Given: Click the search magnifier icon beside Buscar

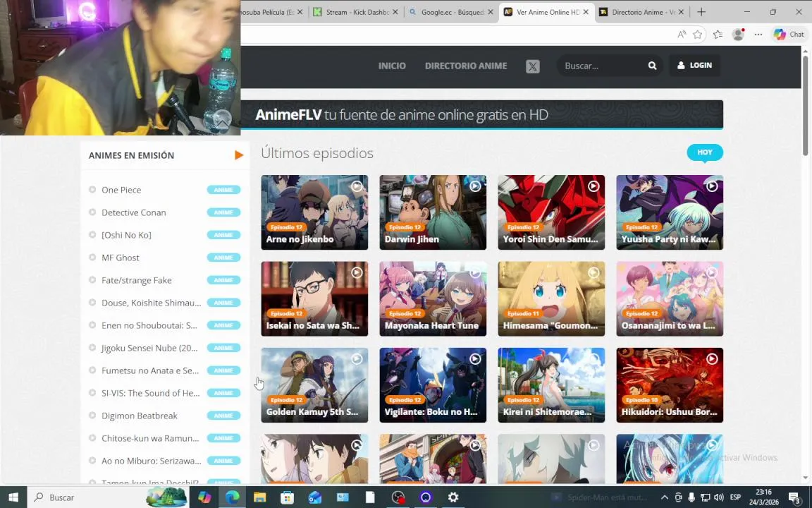Looking at the screenshot, I should point(652,66).
